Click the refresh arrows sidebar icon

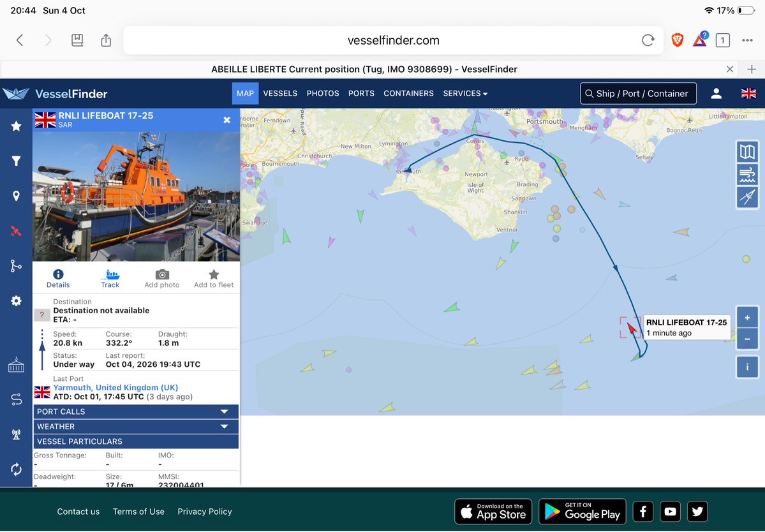point(16,469)
